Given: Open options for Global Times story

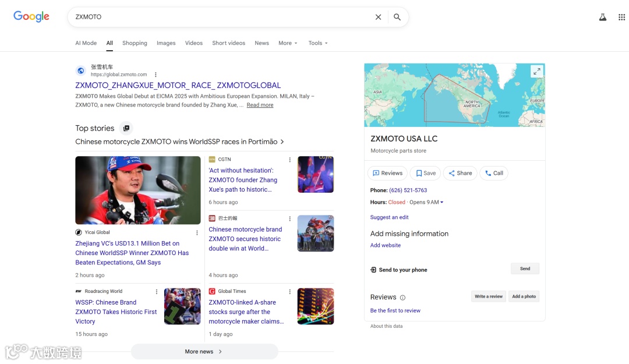Looking at the screenshot, I should 289,292.
